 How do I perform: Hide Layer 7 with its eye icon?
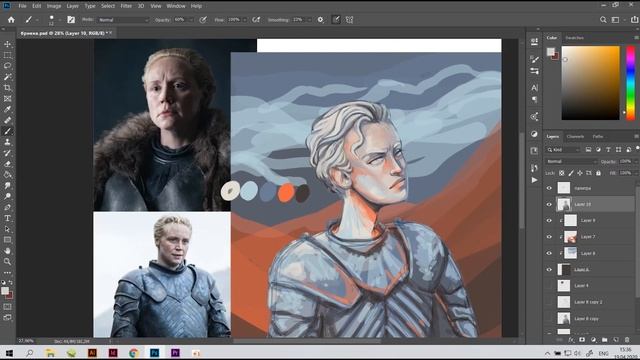(549, 237)
